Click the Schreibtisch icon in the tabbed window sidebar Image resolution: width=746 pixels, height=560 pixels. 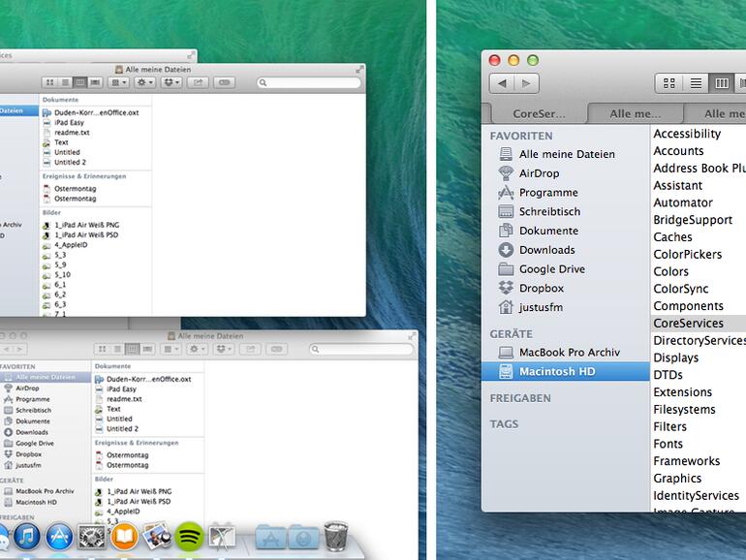pyautogui.click(x=506, y=212)
